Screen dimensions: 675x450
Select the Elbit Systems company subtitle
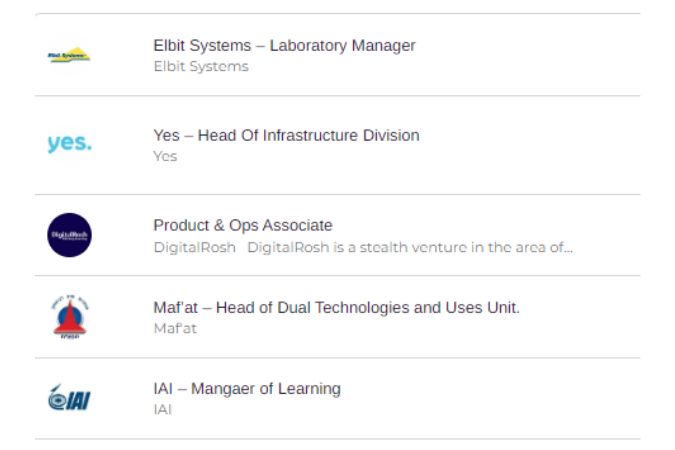201,66
